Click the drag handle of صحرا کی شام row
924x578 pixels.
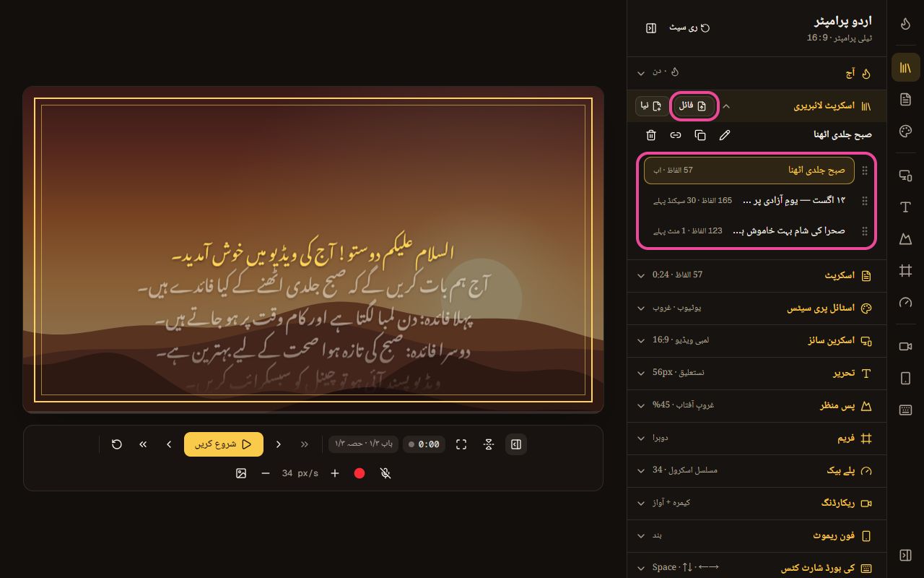(x=865, y=231)
